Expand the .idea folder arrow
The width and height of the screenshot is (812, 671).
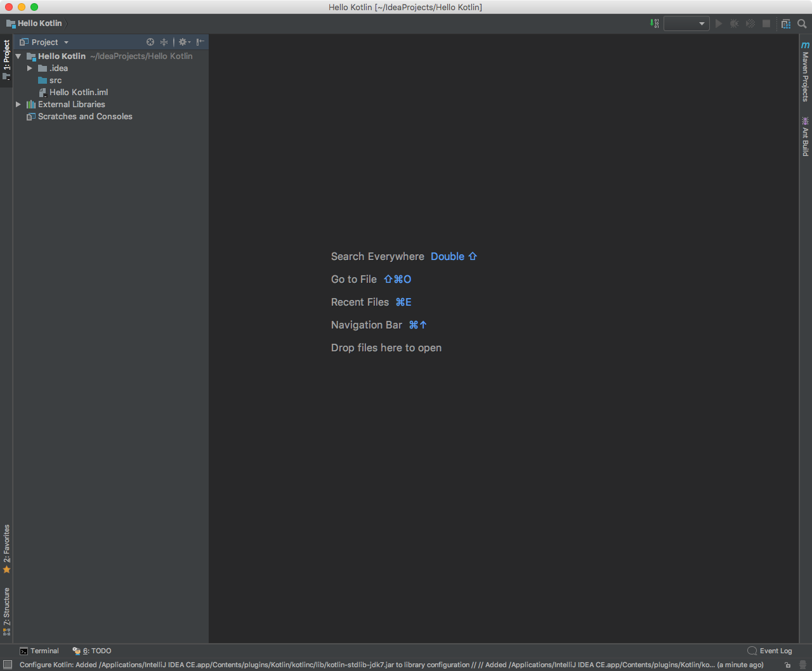pyautogui.click(x=30, y=68)
